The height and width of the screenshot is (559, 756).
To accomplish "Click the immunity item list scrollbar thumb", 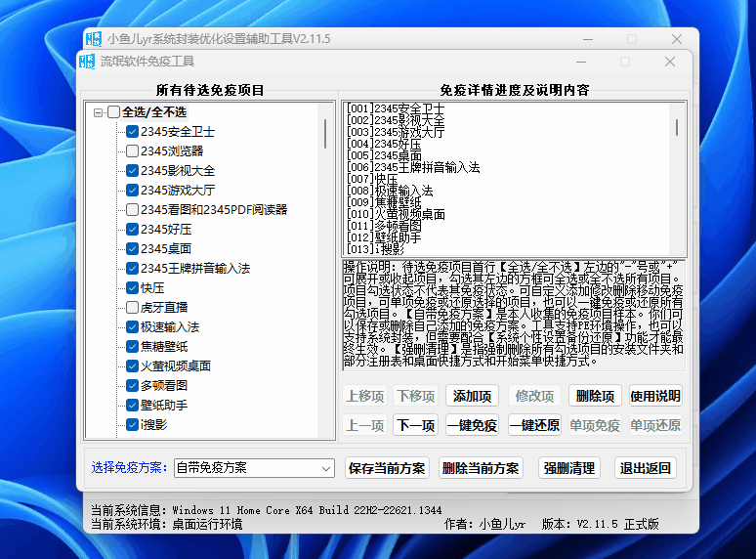I will (325, 134).
